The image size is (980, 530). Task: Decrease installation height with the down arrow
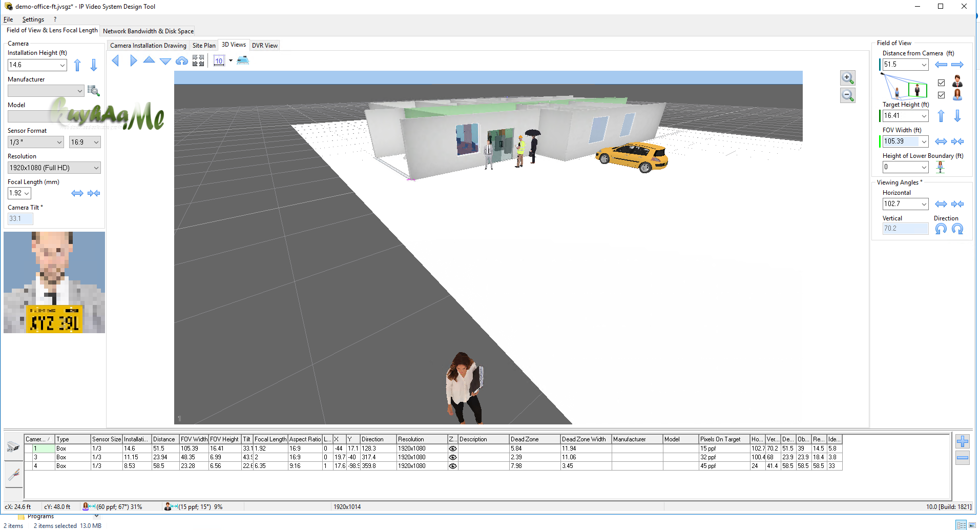point(94,65)
